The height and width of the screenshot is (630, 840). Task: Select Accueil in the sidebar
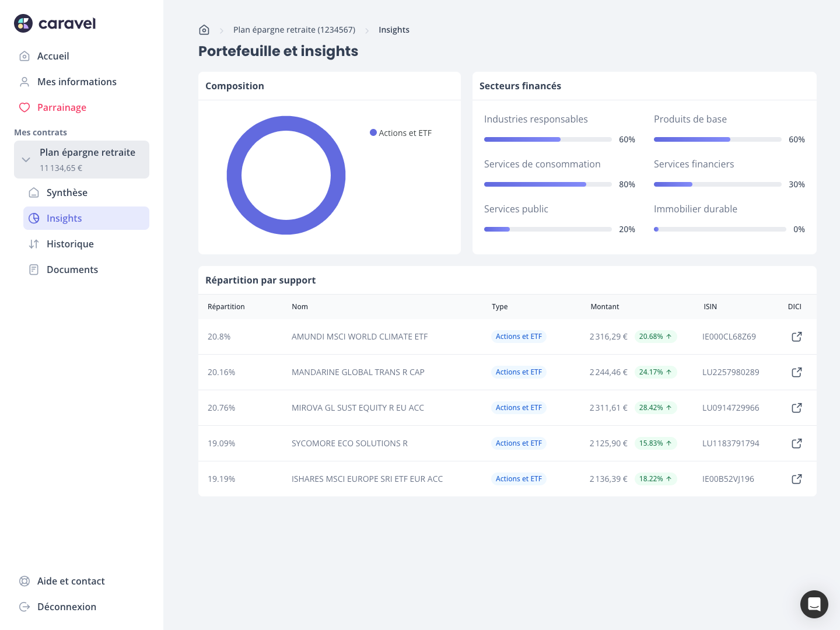[x=53, y=56]
